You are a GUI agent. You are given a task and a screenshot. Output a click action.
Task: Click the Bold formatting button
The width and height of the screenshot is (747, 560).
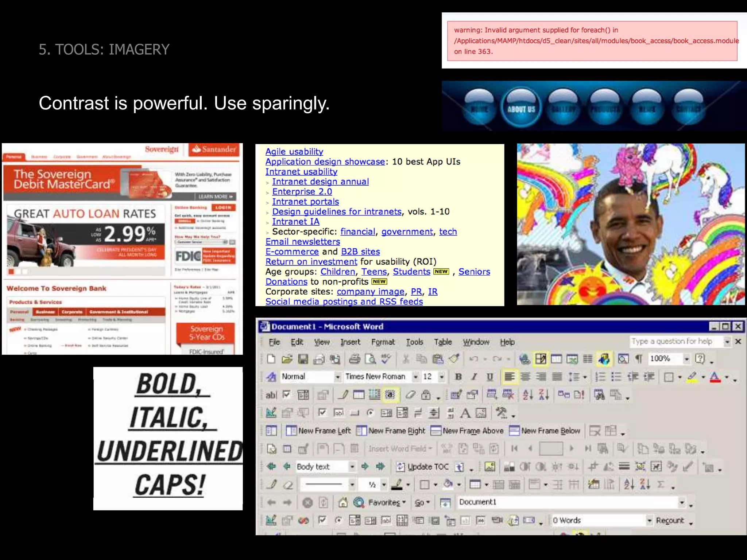click(458, 377)
